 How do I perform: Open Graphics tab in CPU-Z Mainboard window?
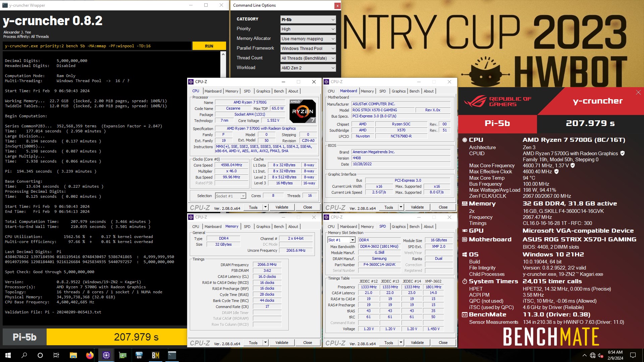click(398, 91)
